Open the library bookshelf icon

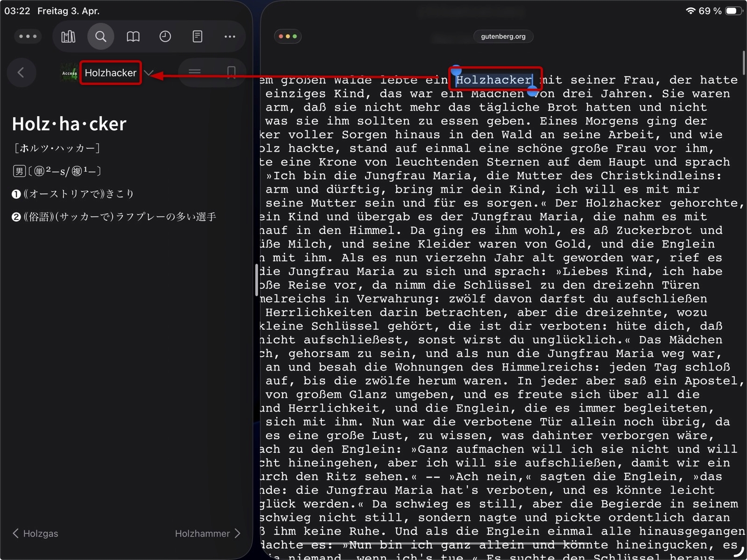(x=68, y=36)
